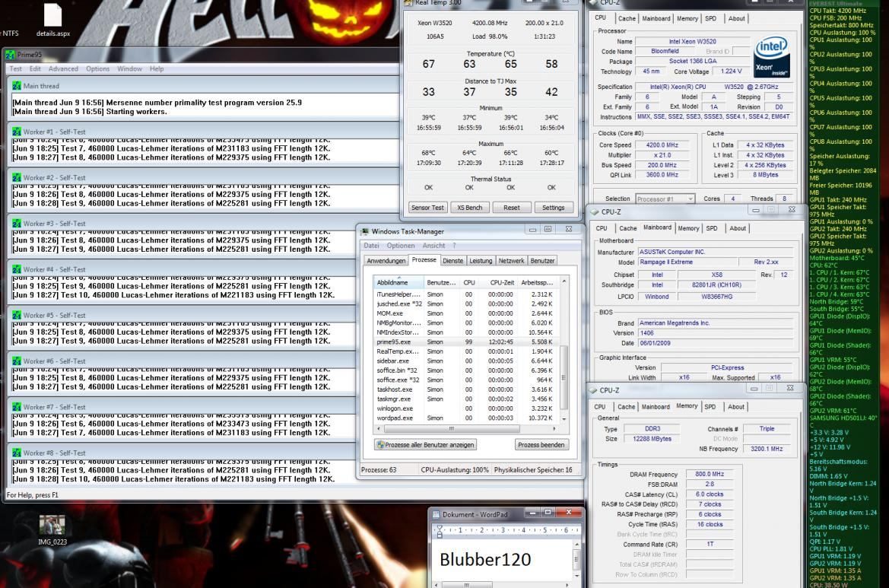Click the Worker #5 Self-Test icon
This screenshot has height=588, width=889.
(17, 315)
